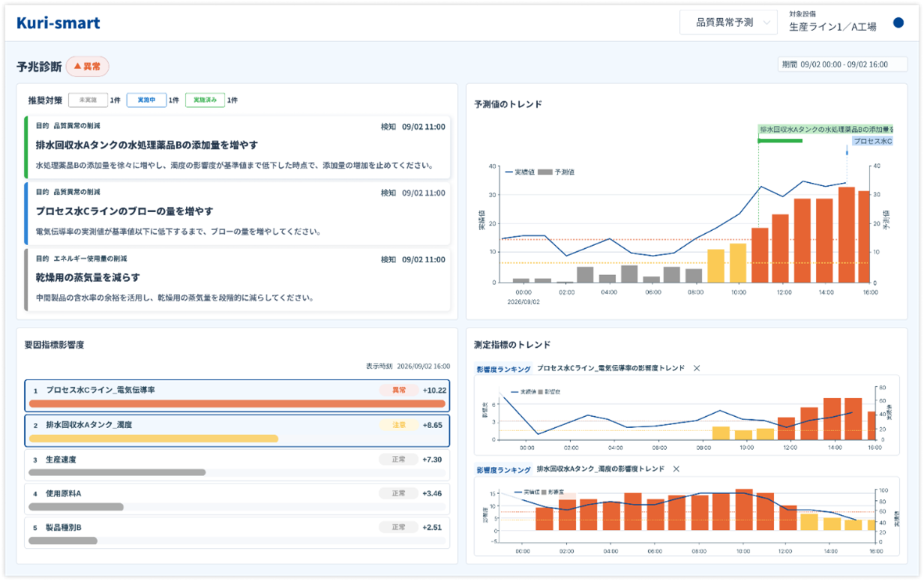Image resolution: width=924 pixels, height=581 pixels.
Task: Toggle the 実績値 legend in forecast chart
Action: tap(519, 172)
